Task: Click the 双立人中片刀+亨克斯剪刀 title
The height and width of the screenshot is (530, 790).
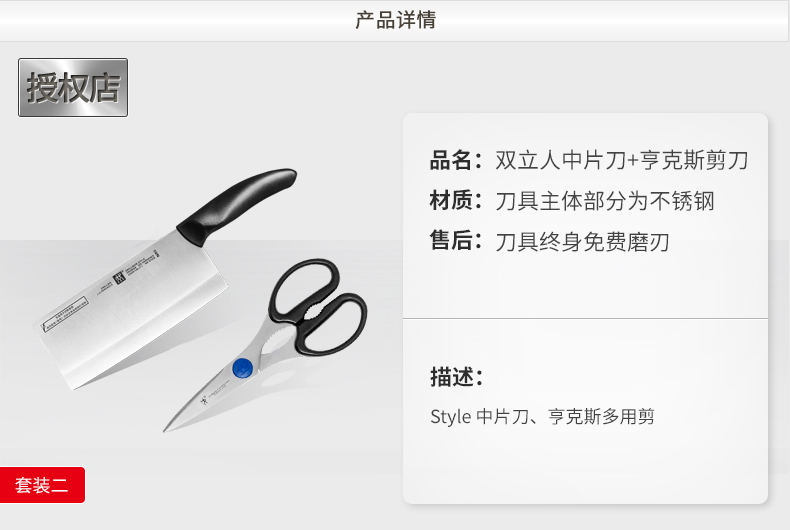Action: pyautogui.click(x=622, y=160)
